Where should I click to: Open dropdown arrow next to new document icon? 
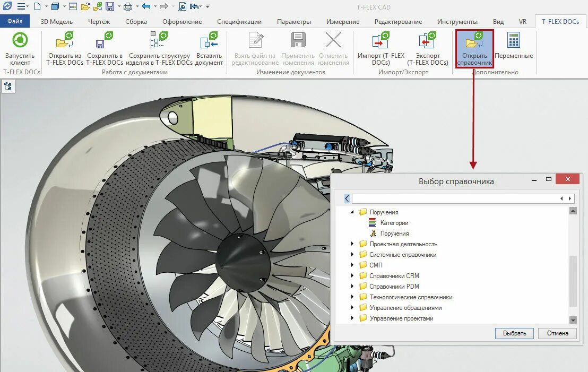pos(46,6)
